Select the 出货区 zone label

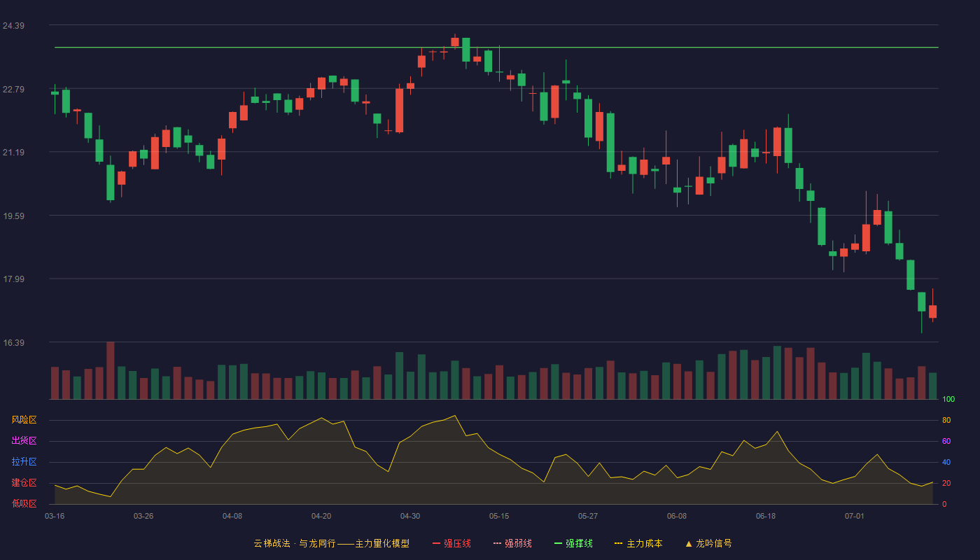[x=24, y=441]
